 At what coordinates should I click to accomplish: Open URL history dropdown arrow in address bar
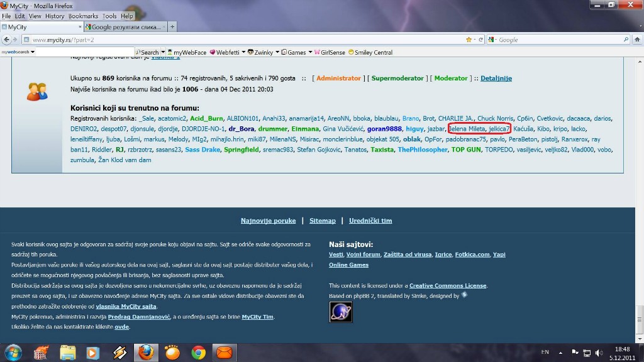click(x=475, y=40)
